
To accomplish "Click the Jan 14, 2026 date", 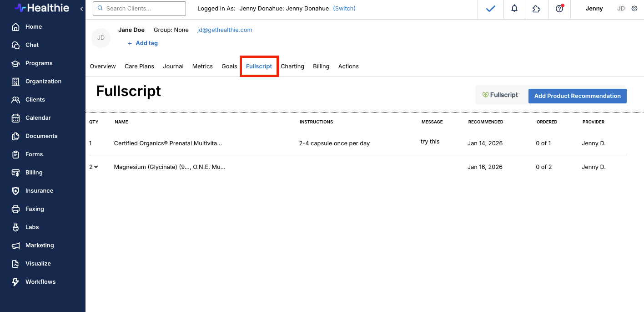I will tap(485, 143).
